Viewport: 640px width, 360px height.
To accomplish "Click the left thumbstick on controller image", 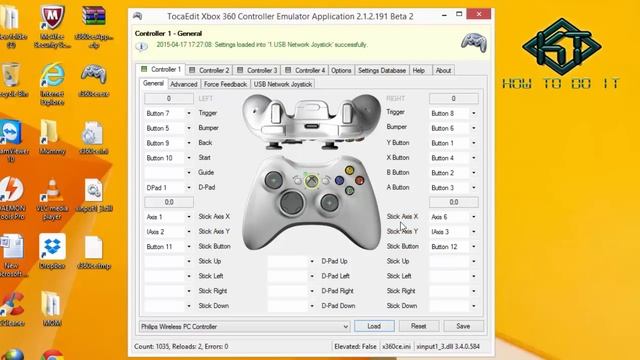I will (273, 180).
